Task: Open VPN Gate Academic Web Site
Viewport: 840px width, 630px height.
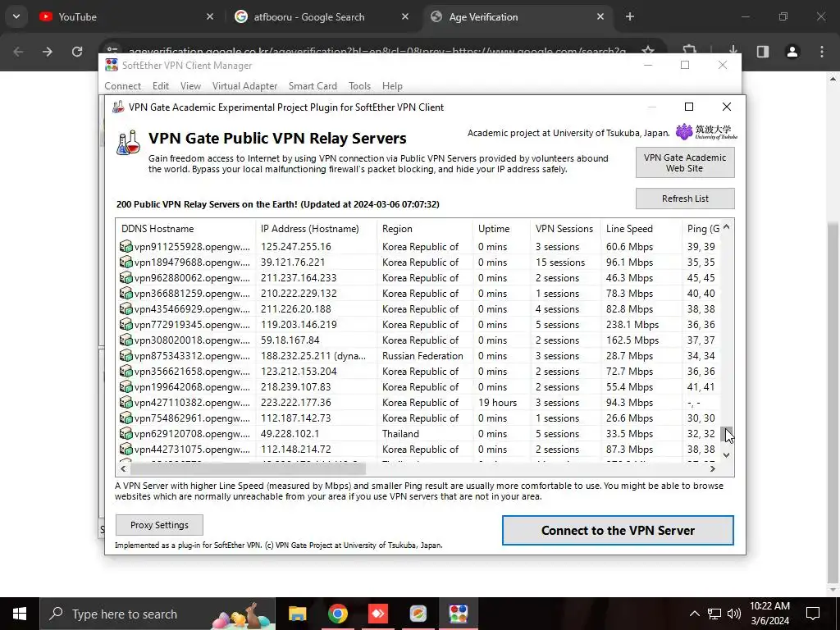Action: 685,163
